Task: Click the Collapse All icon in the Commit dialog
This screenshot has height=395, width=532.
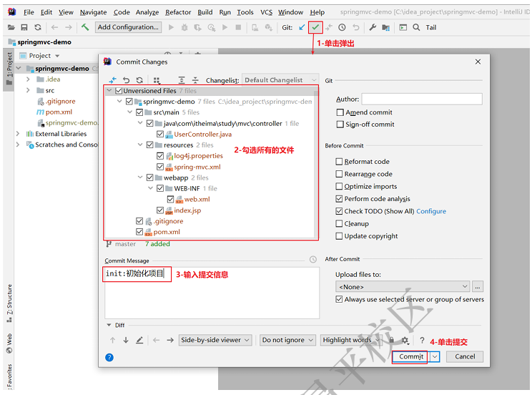Action: pyautogui.click(x=195, y=80)
